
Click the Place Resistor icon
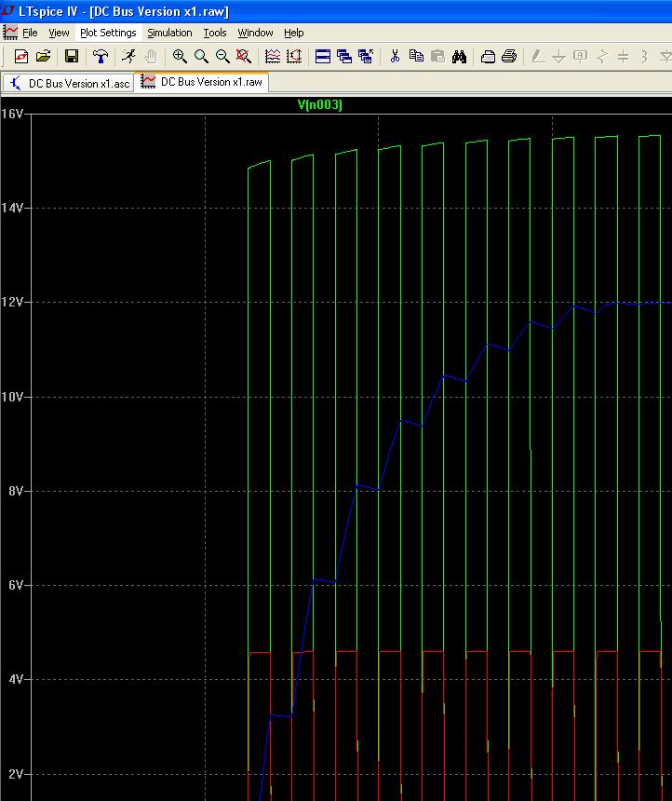pos(602,56)
